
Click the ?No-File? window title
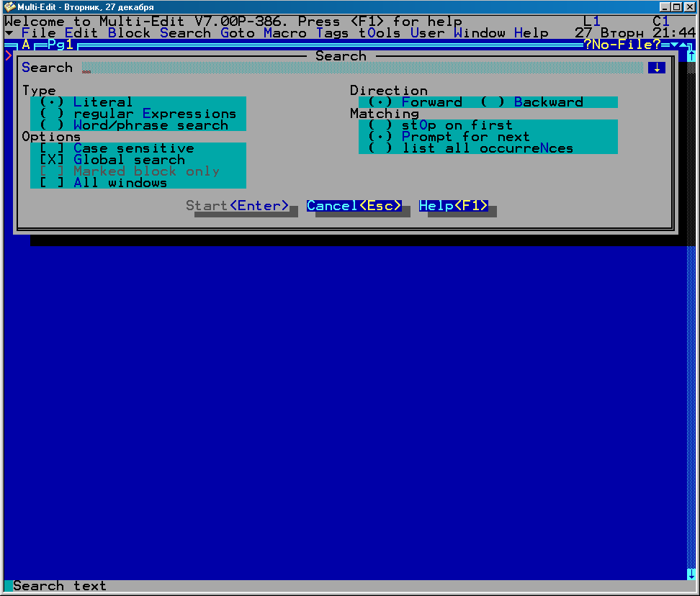tap(622, 45)
